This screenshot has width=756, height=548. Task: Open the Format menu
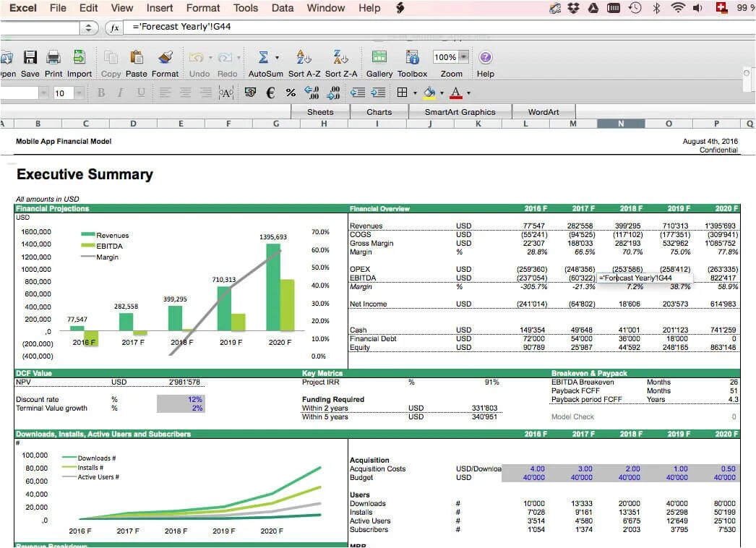203,8
